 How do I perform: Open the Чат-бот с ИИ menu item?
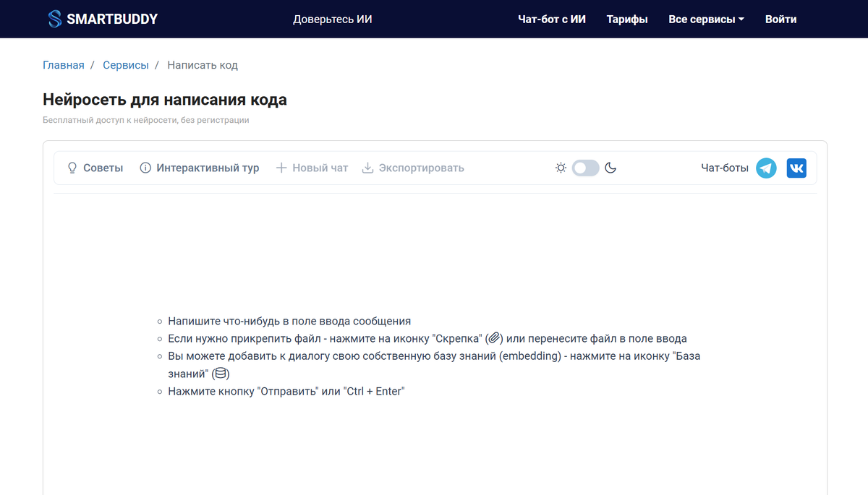[552, 20]
